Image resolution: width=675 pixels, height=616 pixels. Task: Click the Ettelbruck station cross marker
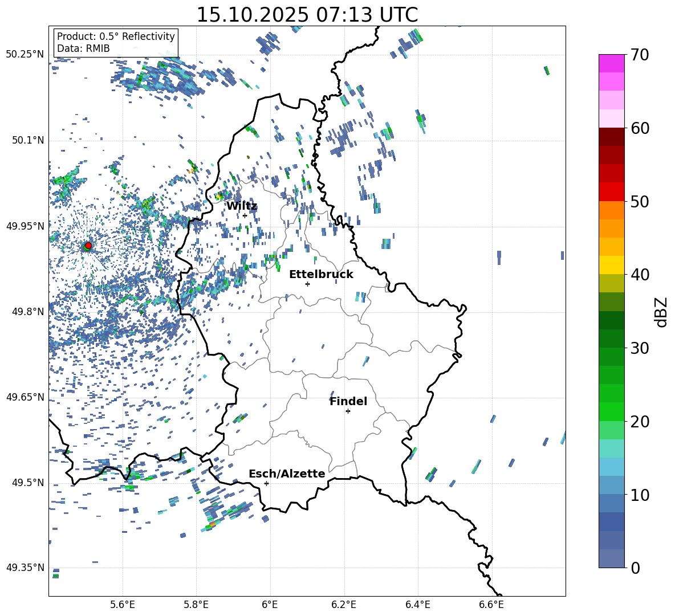pos(307,284)
